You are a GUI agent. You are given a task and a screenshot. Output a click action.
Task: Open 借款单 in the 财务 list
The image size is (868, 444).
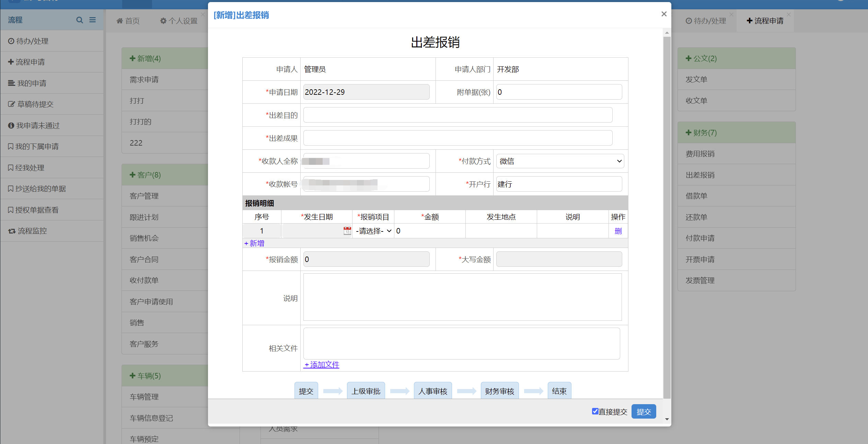[737, 196]
